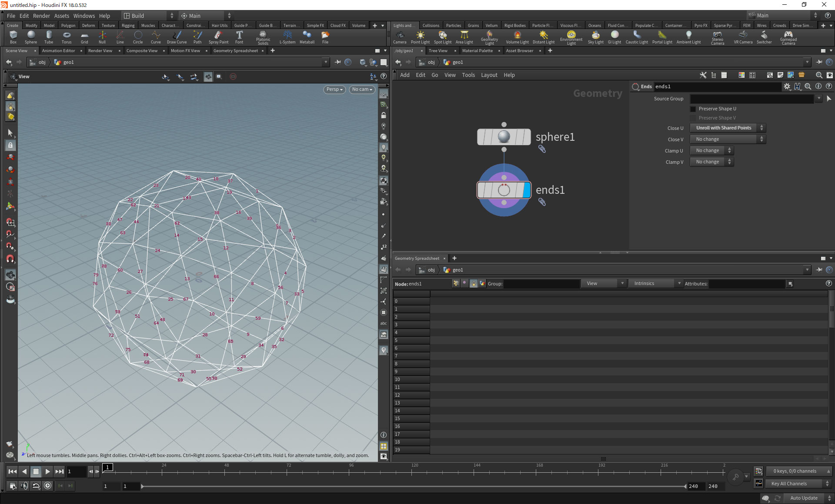Click the Play forward button
Image resolution: width=835 pixels, height=504 pixels.
(47, 471)
